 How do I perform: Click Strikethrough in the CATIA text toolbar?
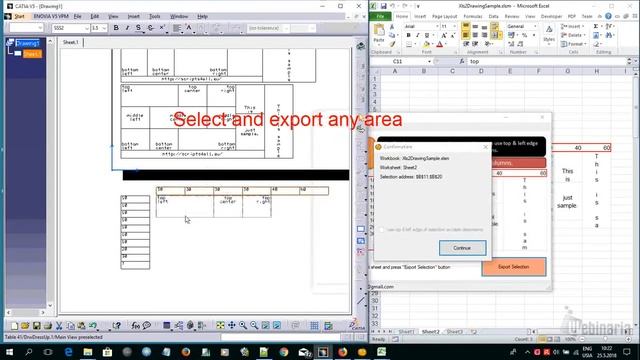(151, 28)
